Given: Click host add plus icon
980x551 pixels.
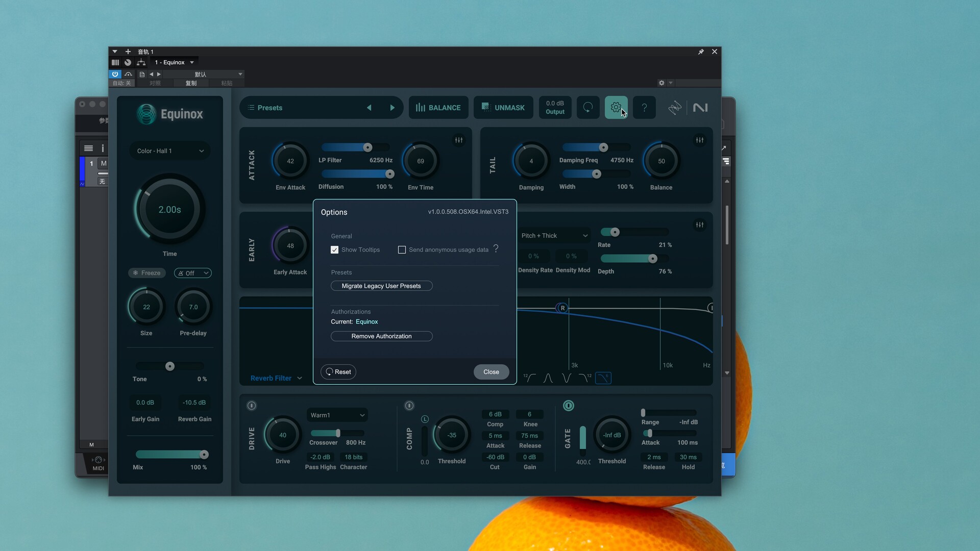Looking at the screenshot, I should click(x=128, y=52).
